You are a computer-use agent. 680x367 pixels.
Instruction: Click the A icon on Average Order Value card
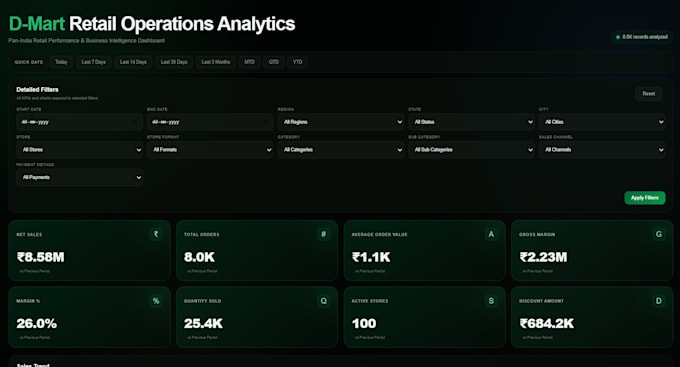[x=491, y=234]
